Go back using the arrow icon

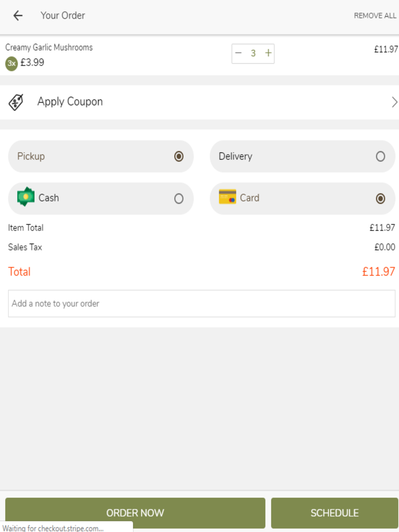18,16
